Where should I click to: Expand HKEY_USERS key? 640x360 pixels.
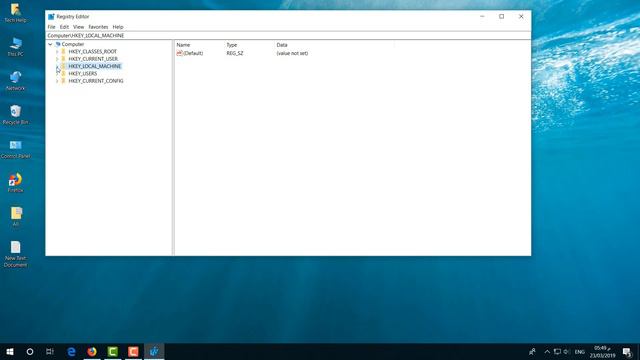click(x=57, y=73)
